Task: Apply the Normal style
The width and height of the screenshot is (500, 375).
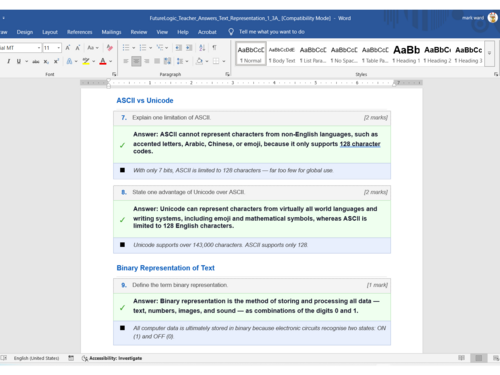Action: (x=251, y=53)
